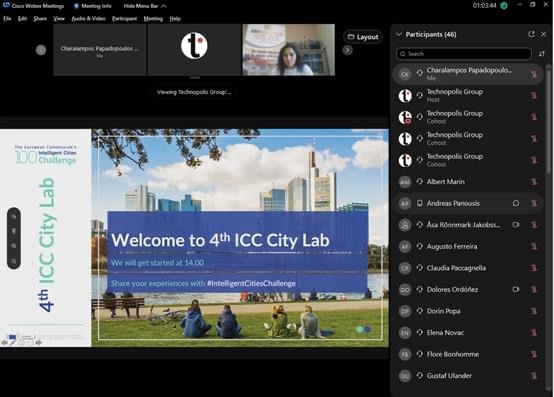Click Hide Menu Bar toggle

click(x=145, y=6)
